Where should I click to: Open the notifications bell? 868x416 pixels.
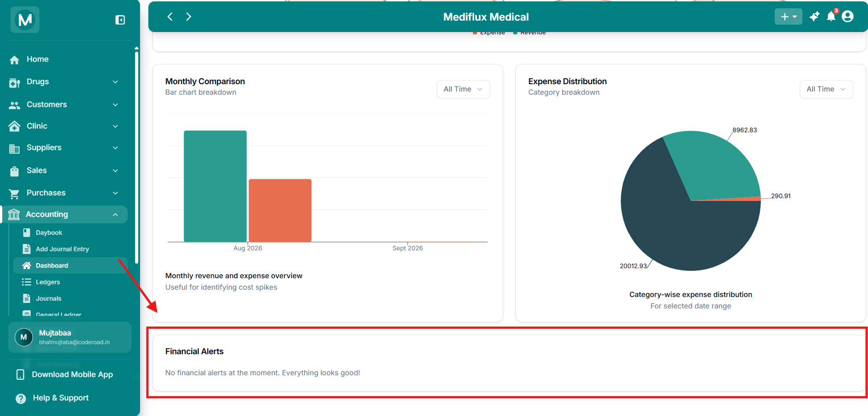(831, 16)
